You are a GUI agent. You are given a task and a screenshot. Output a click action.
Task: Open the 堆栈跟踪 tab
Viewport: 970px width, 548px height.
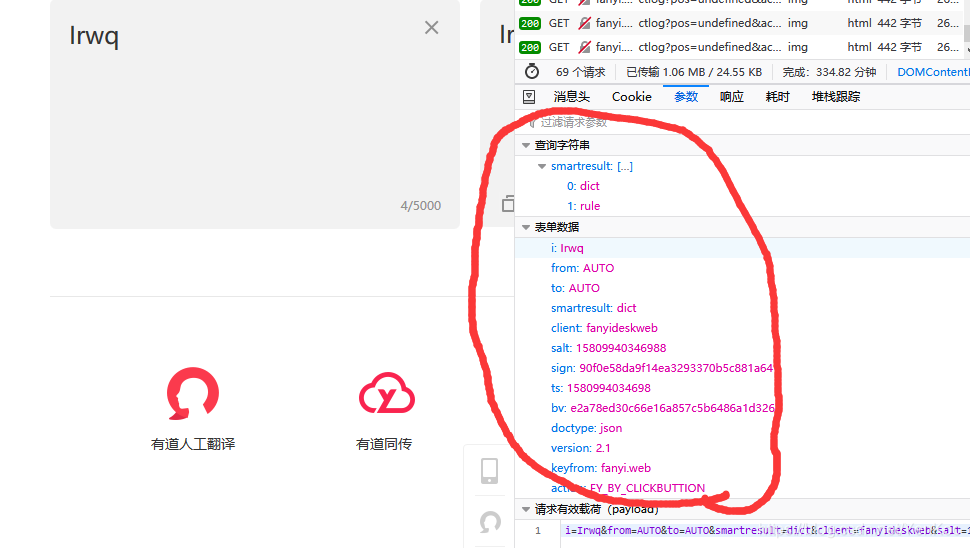pyautogui.click(x=836, y=96)
